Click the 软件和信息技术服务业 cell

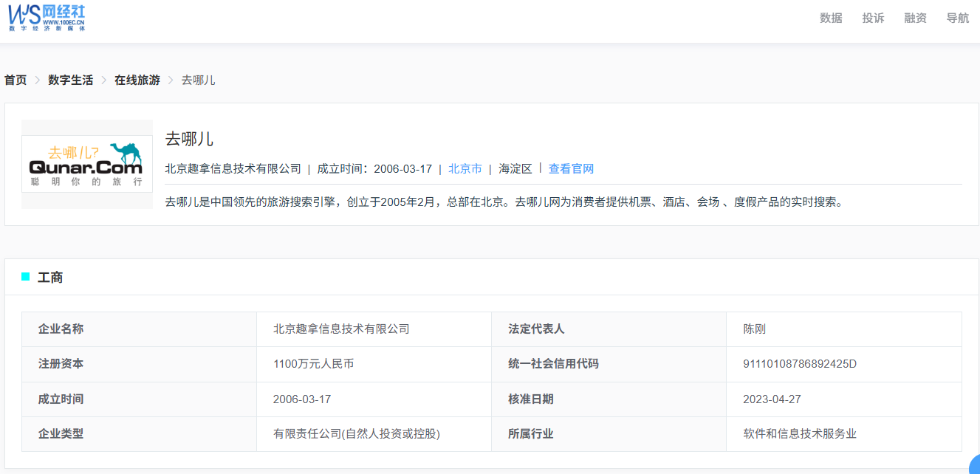(844, 434)
